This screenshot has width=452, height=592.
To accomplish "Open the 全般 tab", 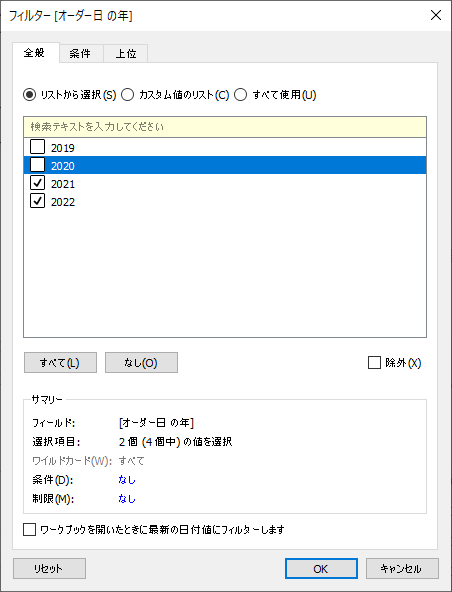I will [35, 52].
